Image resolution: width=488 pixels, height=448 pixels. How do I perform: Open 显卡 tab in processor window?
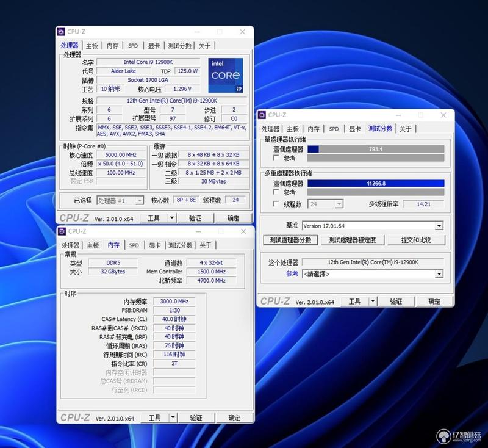pyautogui.click(x=154, y=46)
